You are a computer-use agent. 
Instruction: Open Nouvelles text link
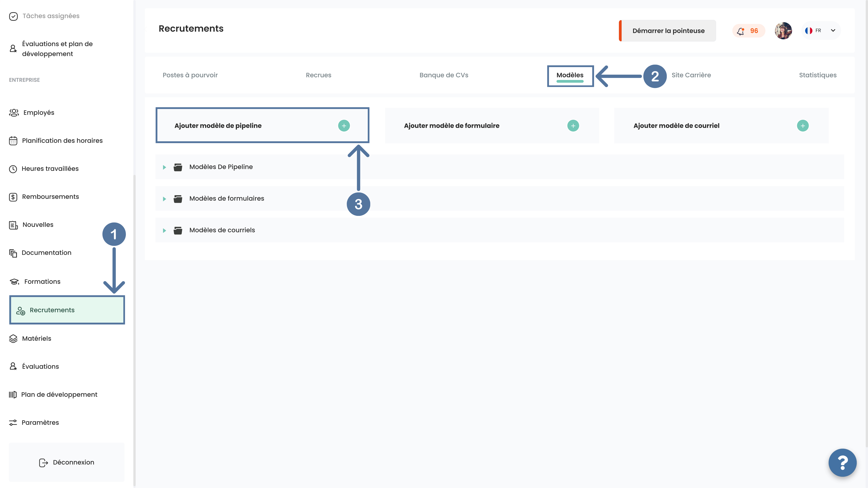pyautogui.click(x=38, y=225)
